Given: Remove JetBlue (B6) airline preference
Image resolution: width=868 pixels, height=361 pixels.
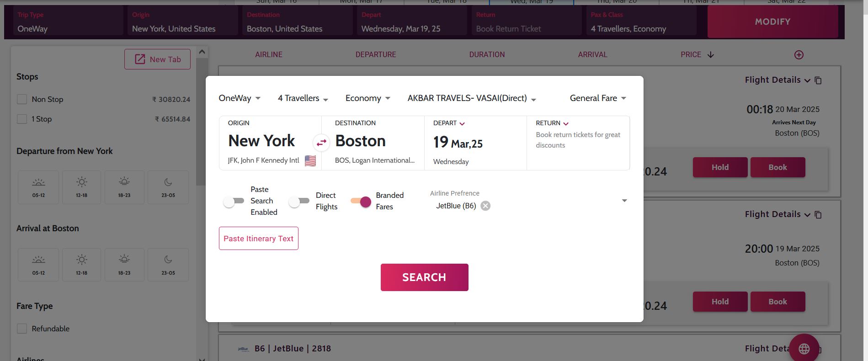Looking at the screenshot, I should 485,206.
